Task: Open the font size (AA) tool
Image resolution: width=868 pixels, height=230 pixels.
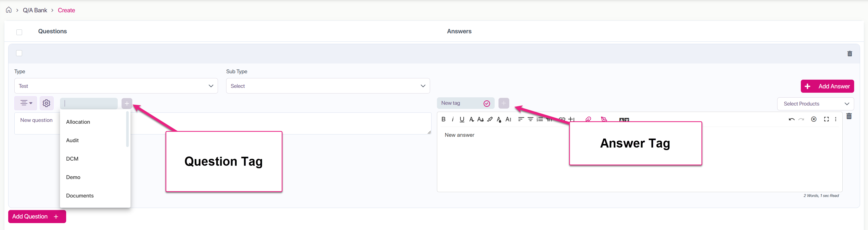Action: pos(481,119)
